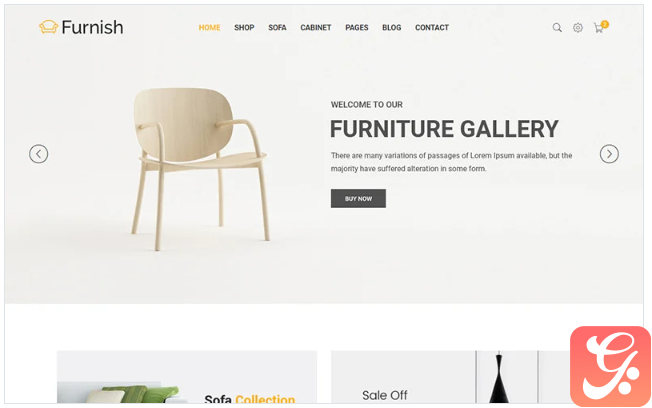The height and width of the screenshot is (408, 652).
Task: Open the Sale Off banner
Action: coord(450,377)
